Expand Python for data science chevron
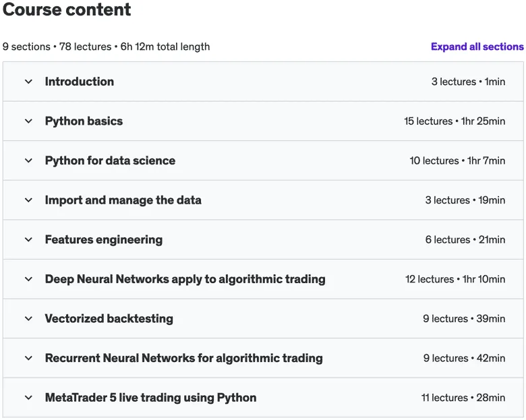 coord(28,160)
